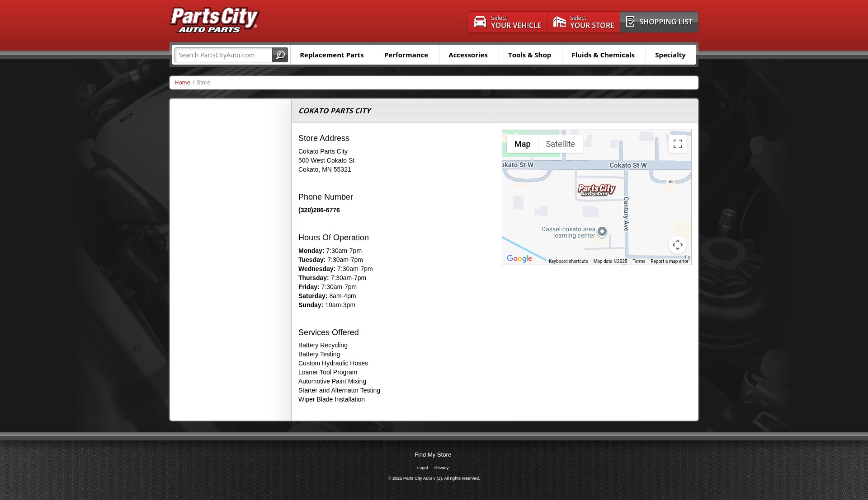
Task: Click the Google logo on the map
Action: coord(519,259)
